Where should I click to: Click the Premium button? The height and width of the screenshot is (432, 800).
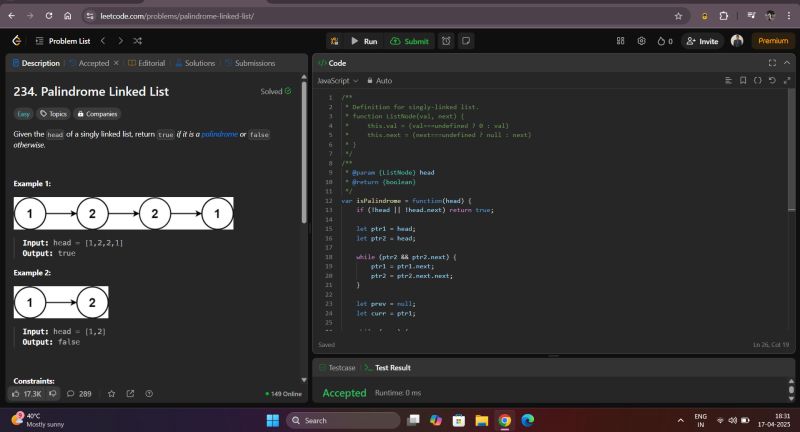click(773, 41)
